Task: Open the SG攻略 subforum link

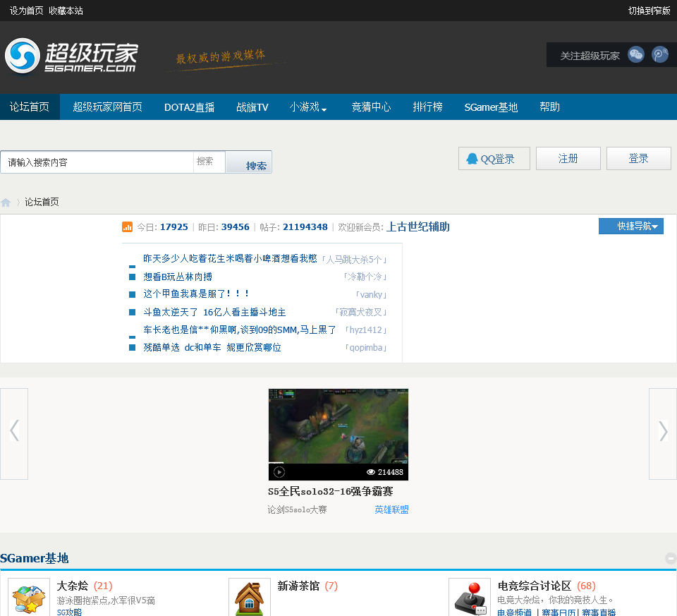Action: pyautogui.click(x=70, y=612)
